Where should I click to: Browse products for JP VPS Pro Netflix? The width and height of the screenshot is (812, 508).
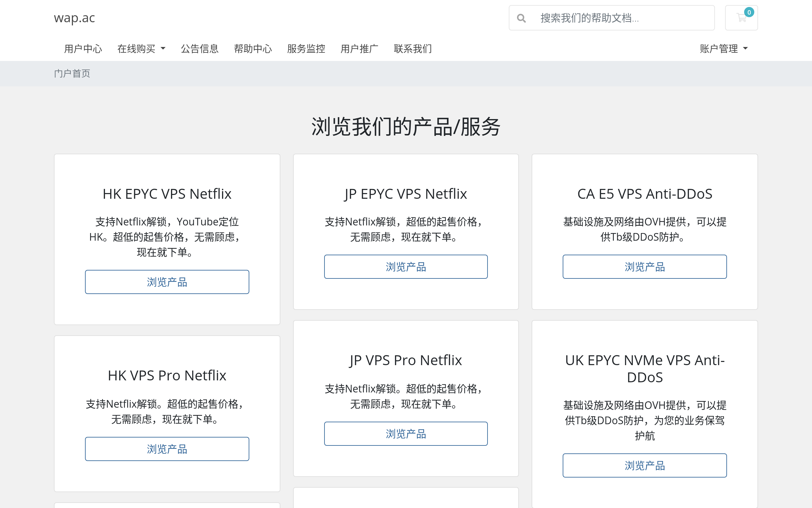click(406, 434)
